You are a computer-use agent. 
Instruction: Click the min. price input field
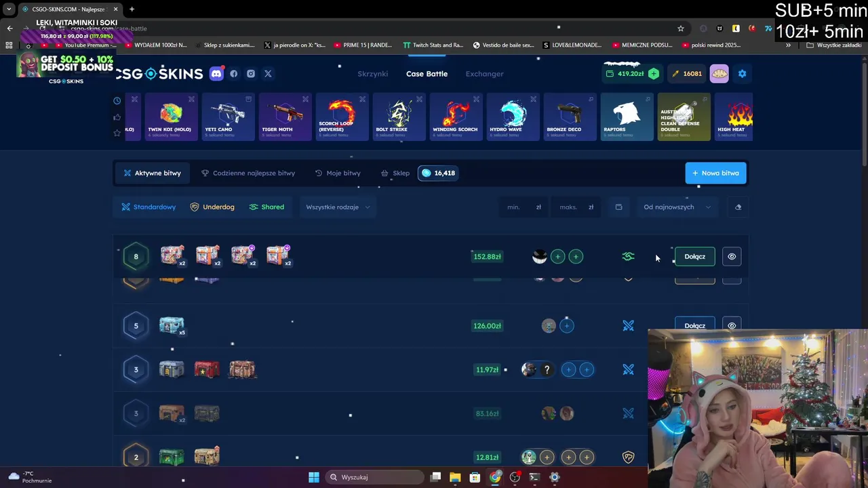click(524, 207)
